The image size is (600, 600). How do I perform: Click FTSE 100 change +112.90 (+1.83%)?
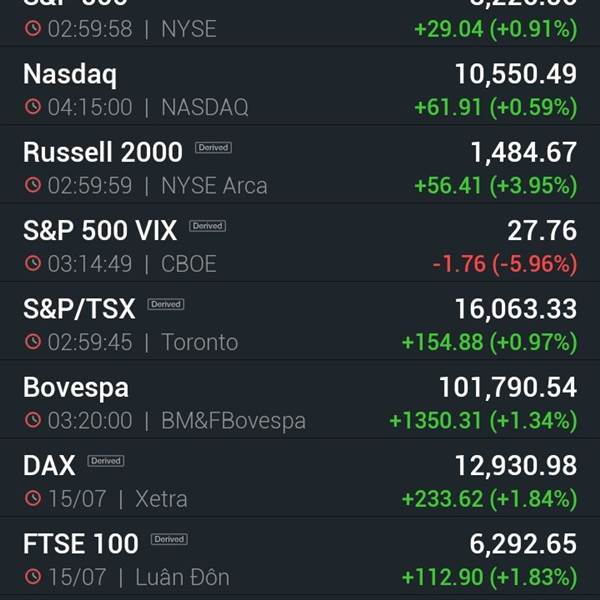[489, 577]
